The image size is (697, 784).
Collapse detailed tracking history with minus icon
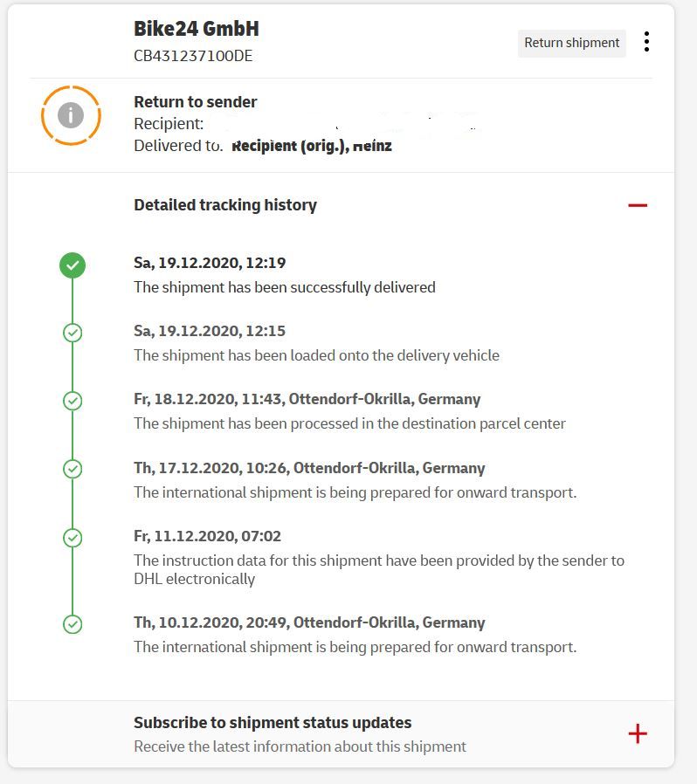638,205
